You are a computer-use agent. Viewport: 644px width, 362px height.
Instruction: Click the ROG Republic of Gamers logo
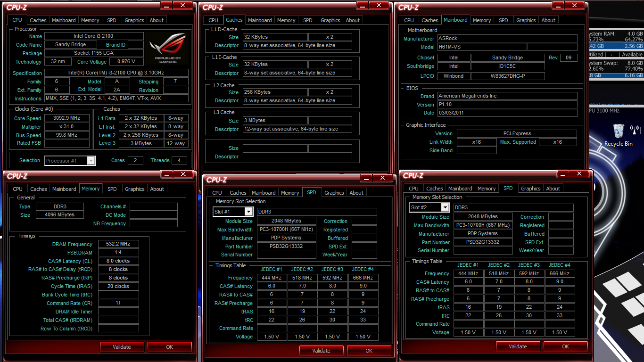(167, 49)
